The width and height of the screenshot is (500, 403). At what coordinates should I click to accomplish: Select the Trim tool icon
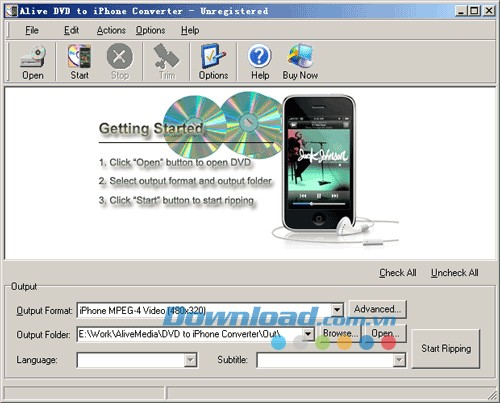[x=167, y=62]
